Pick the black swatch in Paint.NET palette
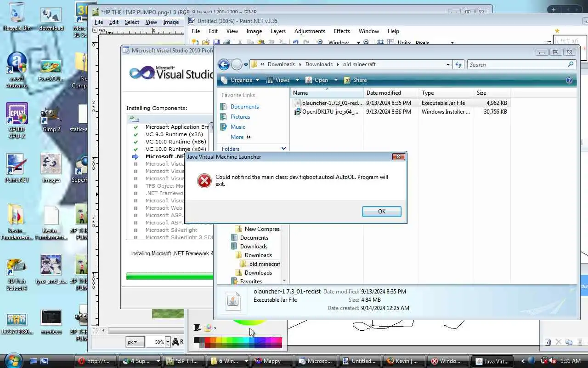The image size is (588, 368). pos(197,340)
